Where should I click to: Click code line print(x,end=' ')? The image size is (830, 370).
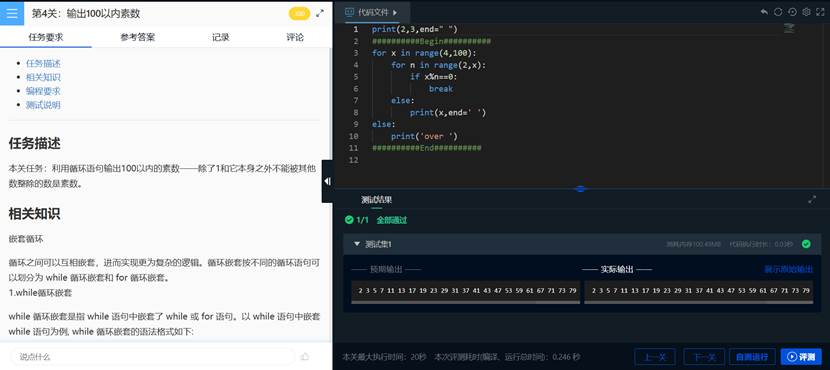(448, 112)
